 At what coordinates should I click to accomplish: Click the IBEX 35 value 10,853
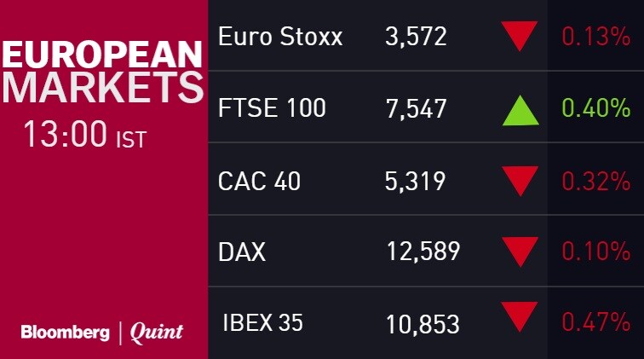(x=423, y=323)
